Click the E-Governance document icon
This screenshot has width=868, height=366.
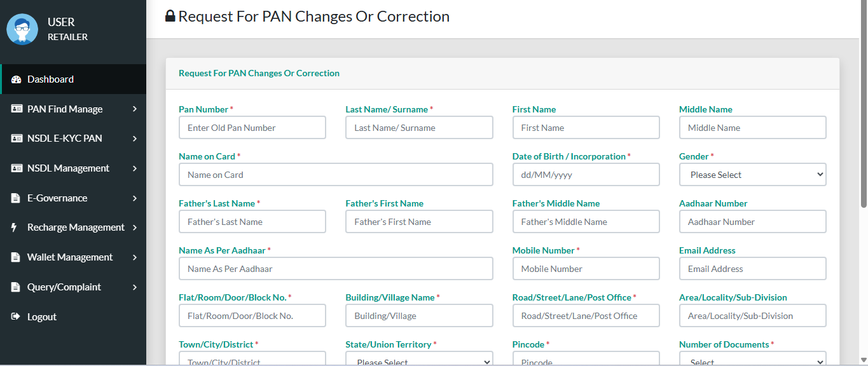pyautogui.click(x=16, y=198)
